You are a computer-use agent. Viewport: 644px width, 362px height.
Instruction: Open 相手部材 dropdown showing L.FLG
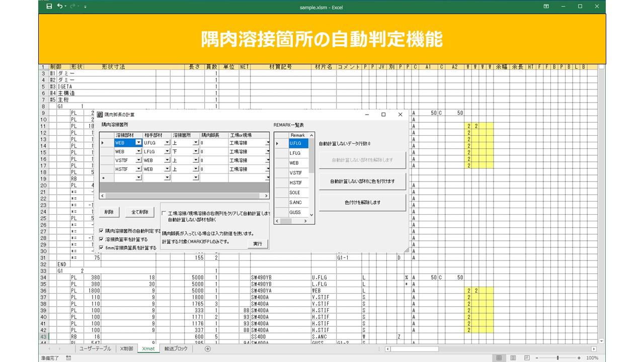click(x=167, y=151)
